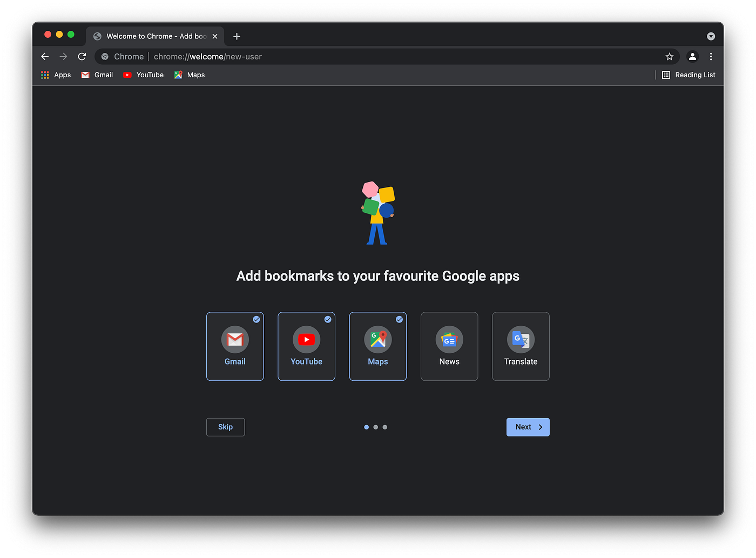The height and width of the screenshot is (558, 756).
Task: View site info via the Chrome icon
Action: tap(105, 56)
